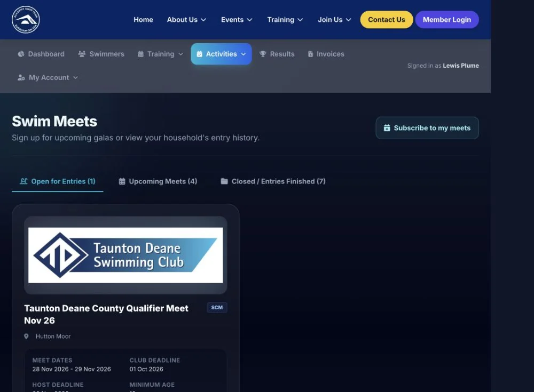Screen dimensions: 534x392
Task: View the Results page
Action: [277, 54]
